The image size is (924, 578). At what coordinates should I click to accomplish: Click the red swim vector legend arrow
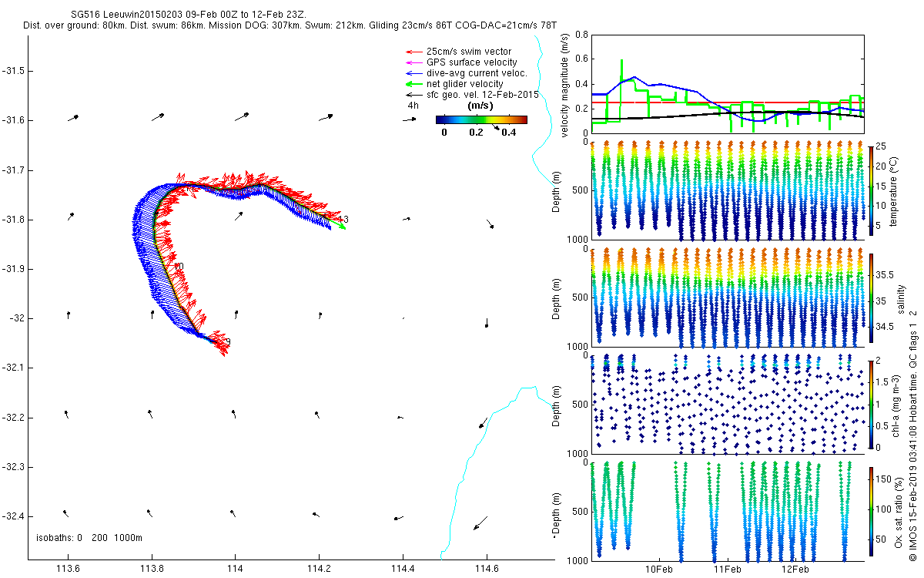[413, 52]
